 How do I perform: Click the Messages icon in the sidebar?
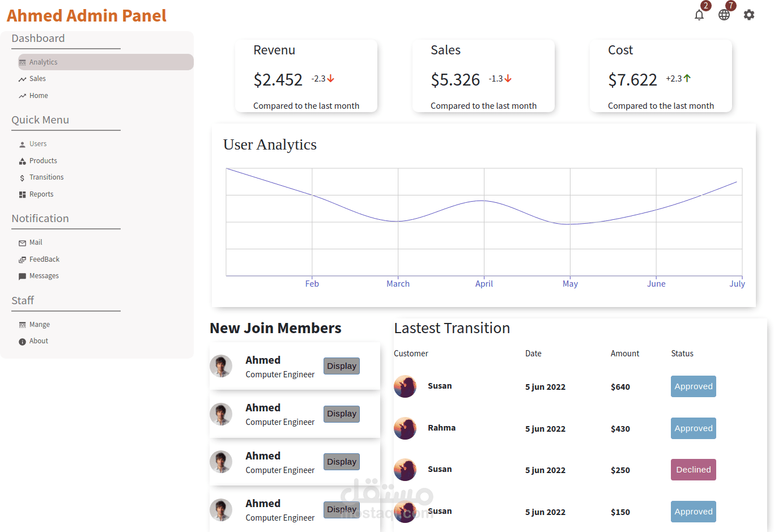coord(22,276)
